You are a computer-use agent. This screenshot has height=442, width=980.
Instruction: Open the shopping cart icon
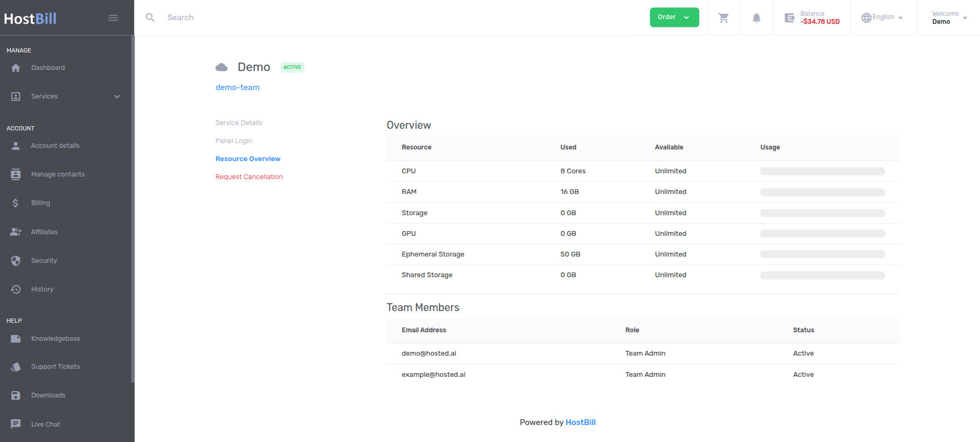pos(723,18)
